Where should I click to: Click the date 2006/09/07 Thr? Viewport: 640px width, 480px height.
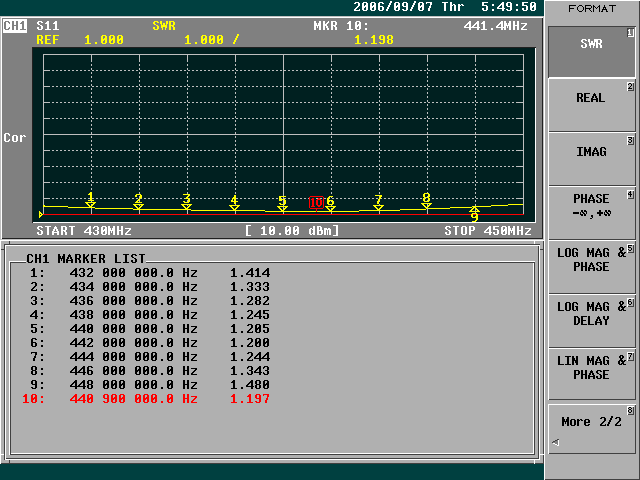tap(409, 7)
